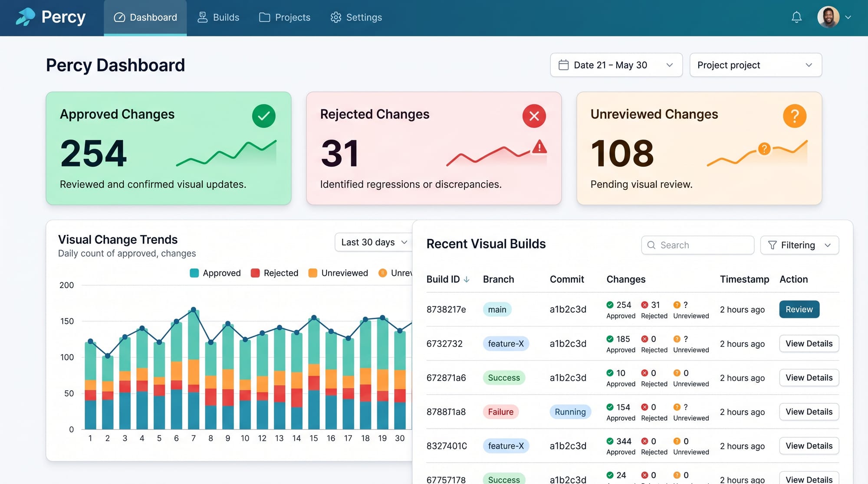Click the Percy logo icon
Viewport: 868px width, 484px height.
click(x=25, y=17)
